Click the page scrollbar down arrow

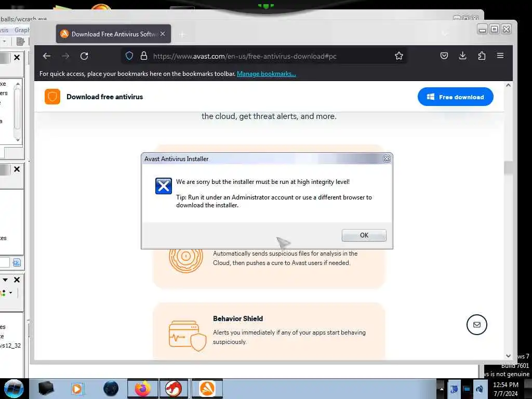[508, 355]
